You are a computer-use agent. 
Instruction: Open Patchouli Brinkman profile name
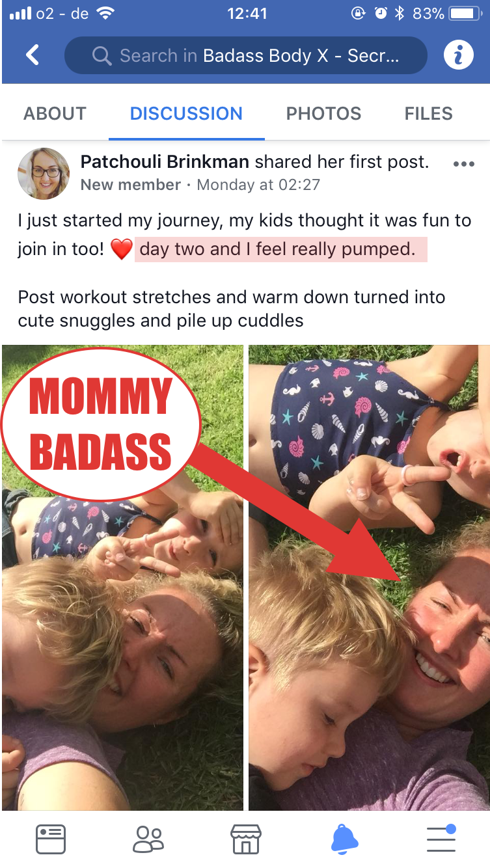(x=165, y=162)
